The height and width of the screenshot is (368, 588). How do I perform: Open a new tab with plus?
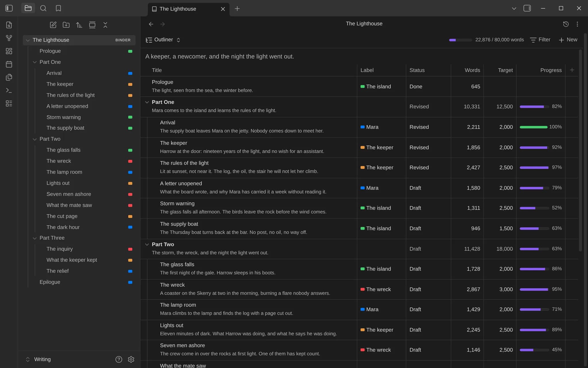point(237,9)
